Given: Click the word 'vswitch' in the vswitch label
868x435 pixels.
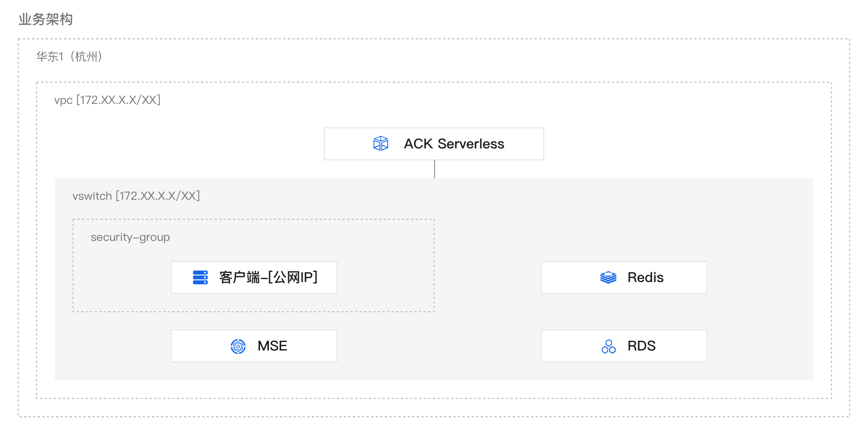Looking at the screenshot, I should pyautogui.click(x=92, y=196).
